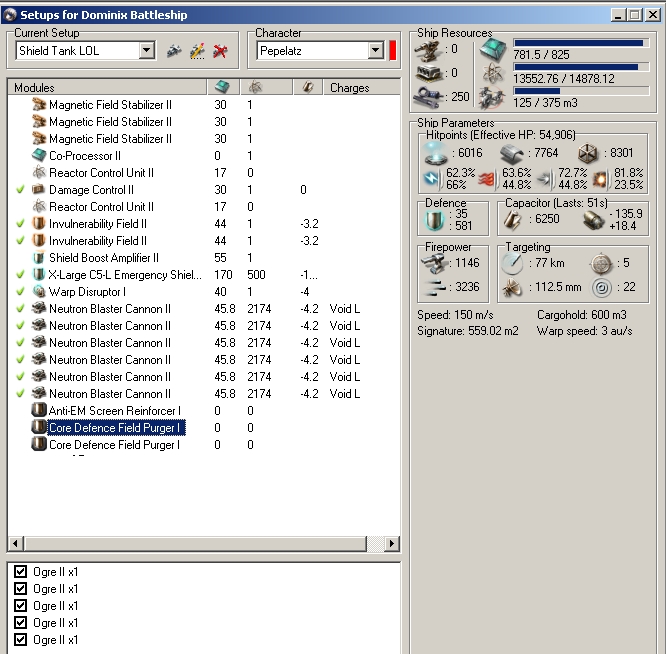Click the CPU usage progress bar
The image size is (666, 654).
tap(581, 43)
